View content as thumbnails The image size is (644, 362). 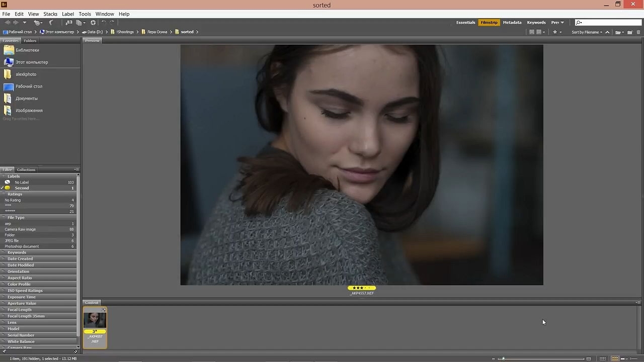click(615, 359)
